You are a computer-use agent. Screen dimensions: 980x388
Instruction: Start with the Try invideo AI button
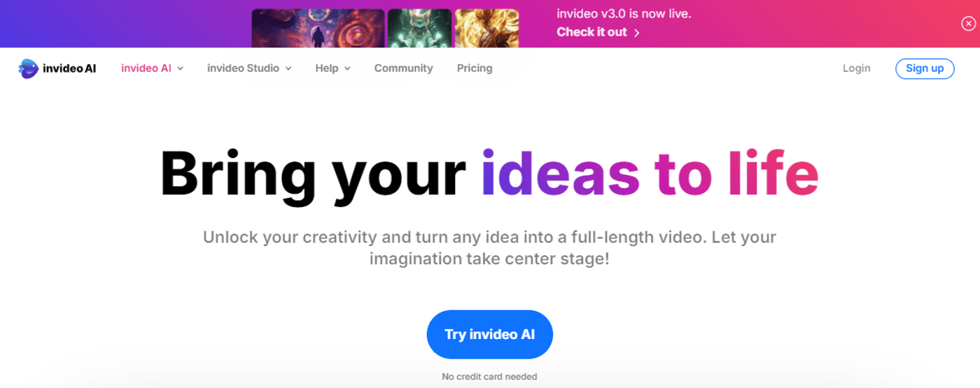(x=490, y=335)
